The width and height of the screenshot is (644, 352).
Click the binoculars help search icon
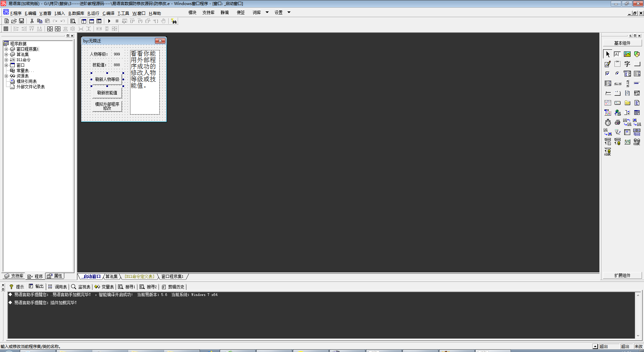174,21
